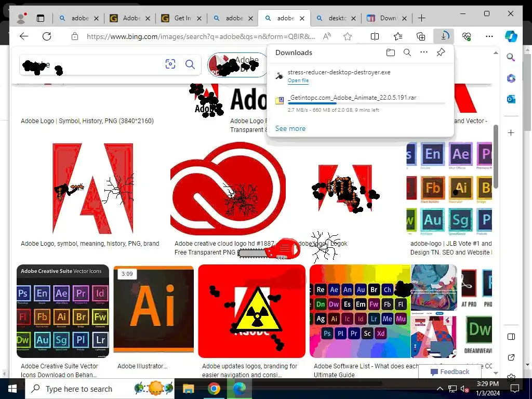Click the page vertical scrollbar thumb
Image resolution: width=532 pixels, height=399 pixels.
[496, 156]
